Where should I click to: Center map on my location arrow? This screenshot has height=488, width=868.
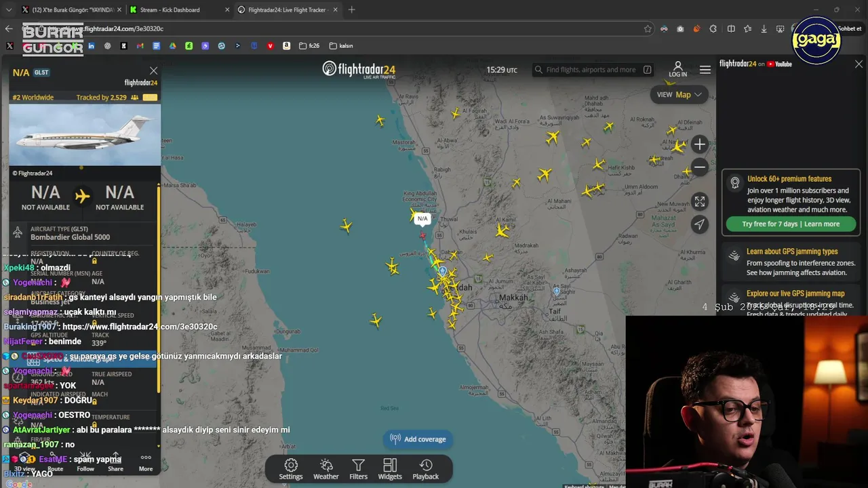click(700, 224)
